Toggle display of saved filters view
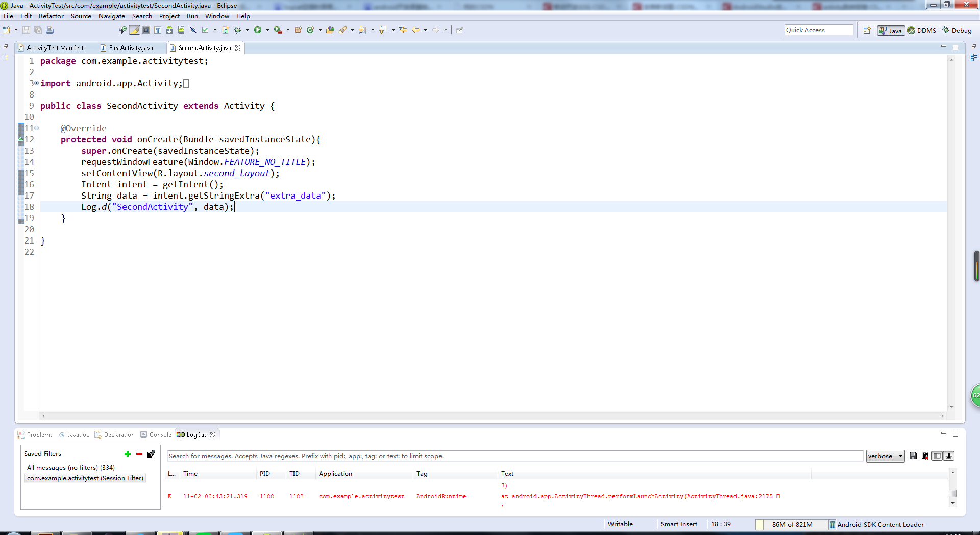 [x=937, y=456]
